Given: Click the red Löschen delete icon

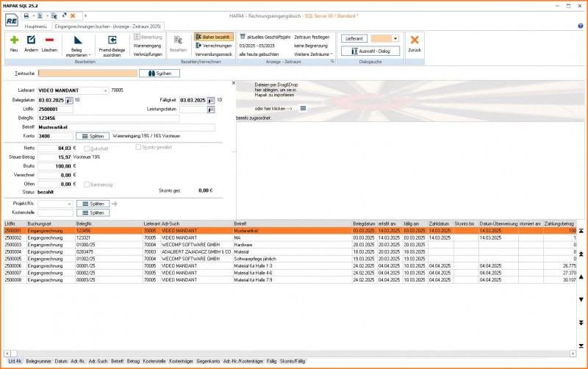Looking at the screenshot, I should point(49,40).
